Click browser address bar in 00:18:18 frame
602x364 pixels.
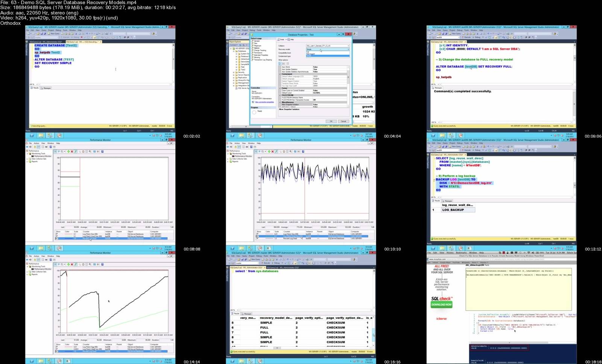pos(502,259)
